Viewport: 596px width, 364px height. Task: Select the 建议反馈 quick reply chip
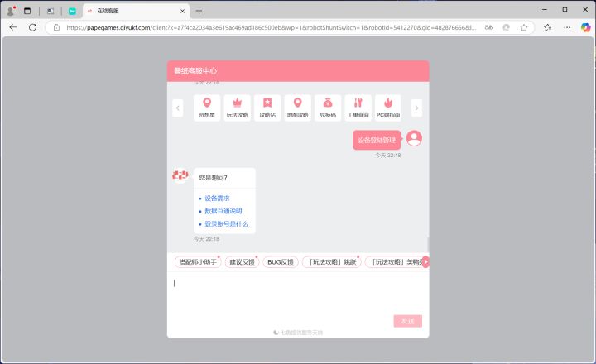pyautogui.click(x=242, y=261)
